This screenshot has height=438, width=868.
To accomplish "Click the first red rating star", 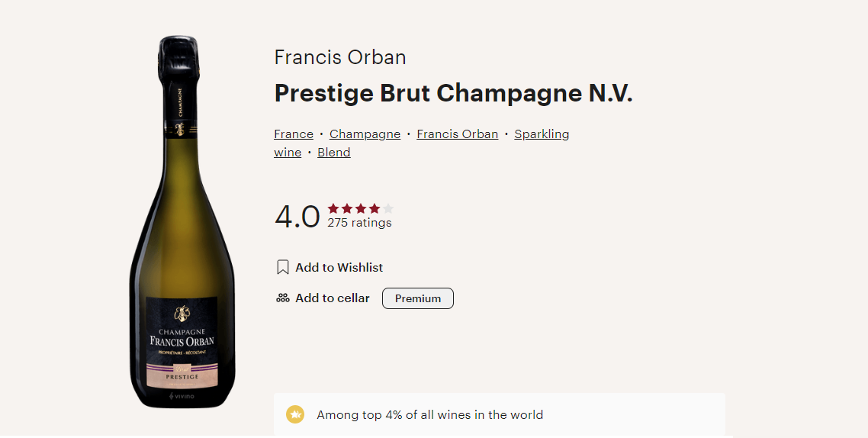I will [333, 208].
